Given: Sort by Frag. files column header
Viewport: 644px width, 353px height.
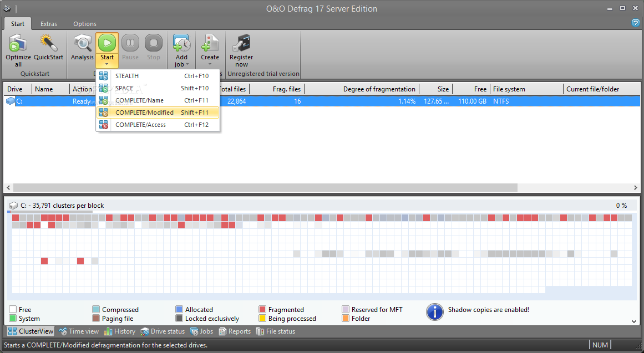Looking at the screenshot, I should tap(277, 89).
